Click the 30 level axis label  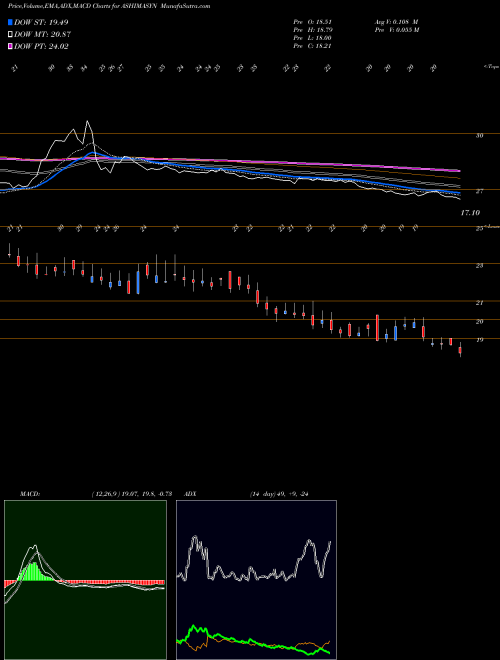pyautogui.click(x=479, y=136)
